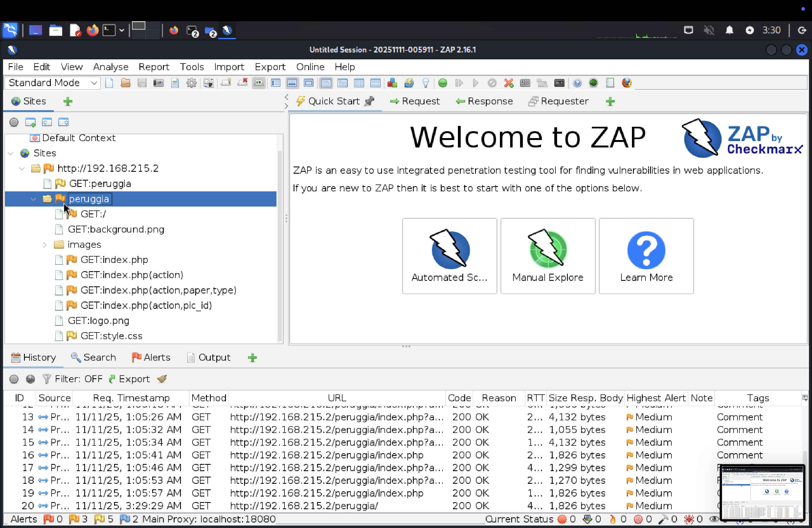Open browser with the Firefox toolbar icon
812x528 pixels.
(627, 83)
